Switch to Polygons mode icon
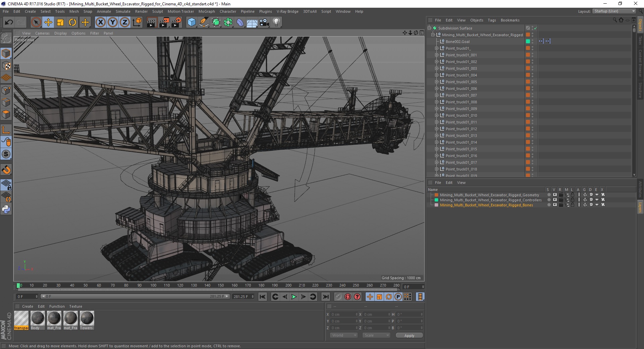644x349 pixels. [x=6, y=114]
